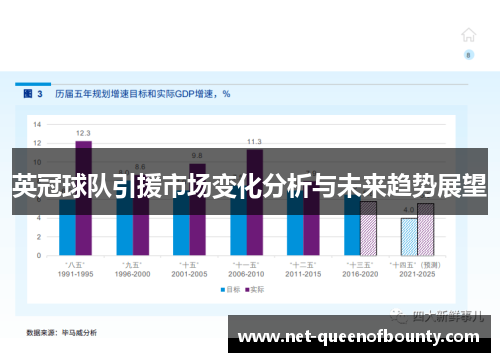
Task: Click the 1991-1995 axis label
Action: pos(75,274)
